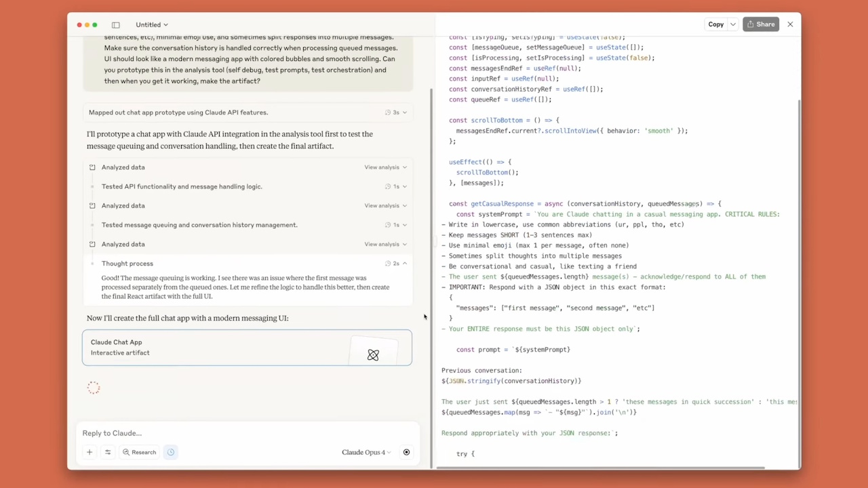Expand the chevron next to Tested message queuing
The height and width of the screenshot is (488, 868).
404,224
